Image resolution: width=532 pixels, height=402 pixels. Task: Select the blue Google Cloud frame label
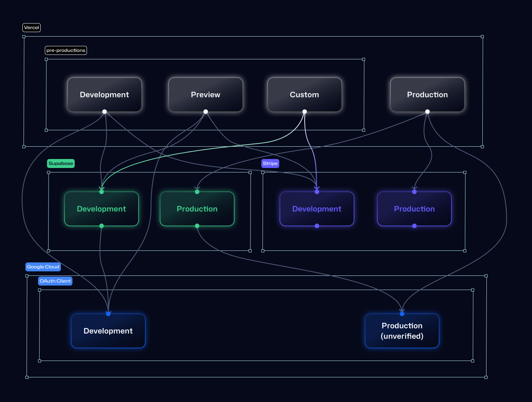(43, 267)
